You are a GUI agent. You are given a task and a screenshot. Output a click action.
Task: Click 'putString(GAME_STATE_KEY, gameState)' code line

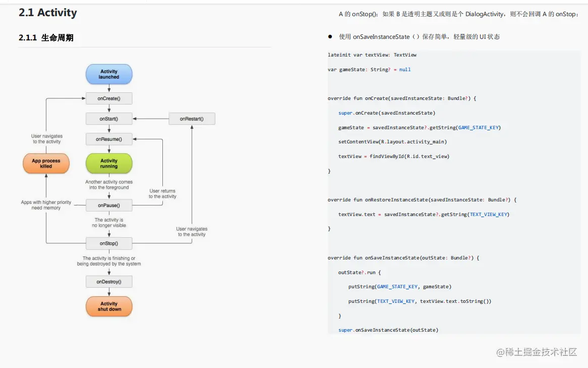(400, 287)
